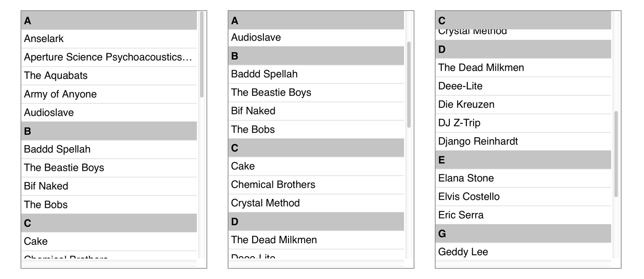Viewport: 644px width, 279px height.
Task: Click the E section header
Action: [x=523, y=160]
